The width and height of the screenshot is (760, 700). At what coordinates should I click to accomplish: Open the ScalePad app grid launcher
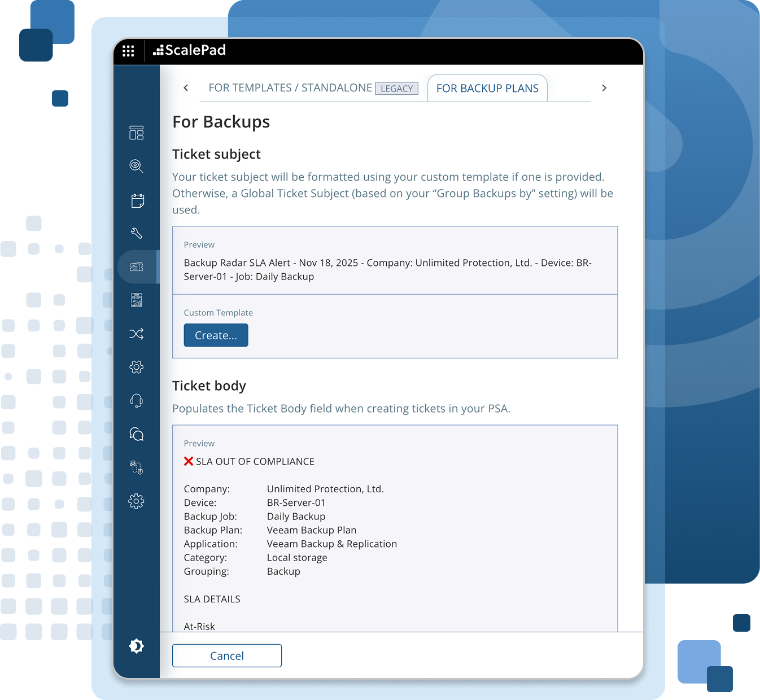pos(128,51)
